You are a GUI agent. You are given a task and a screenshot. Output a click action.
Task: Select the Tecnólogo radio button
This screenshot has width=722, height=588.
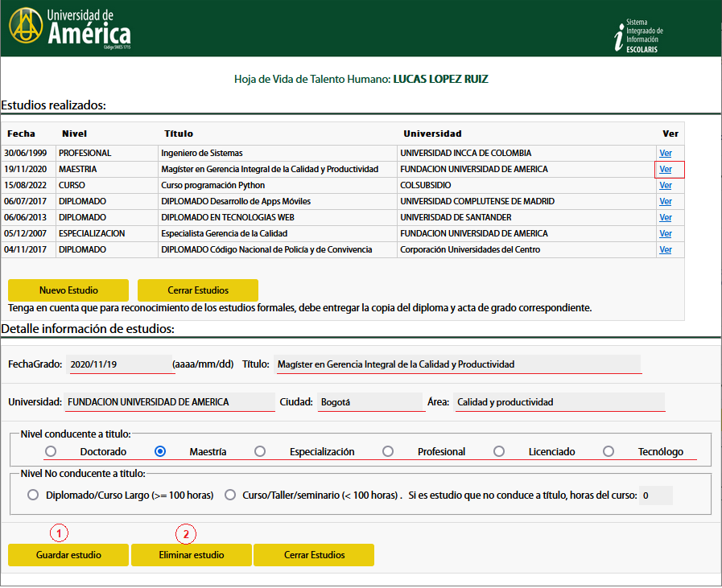coord(609,451)
